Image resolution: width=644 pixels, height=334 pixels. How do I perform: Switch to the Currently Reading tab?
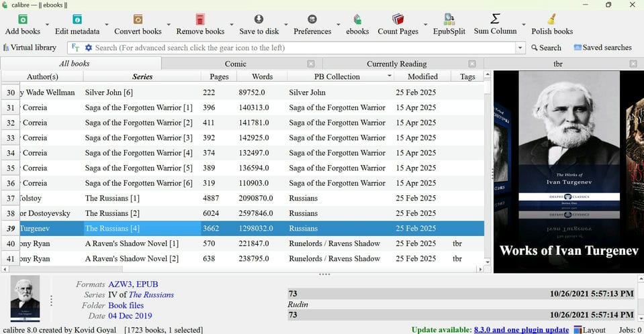pyautogui.click(x=396, y=64)
